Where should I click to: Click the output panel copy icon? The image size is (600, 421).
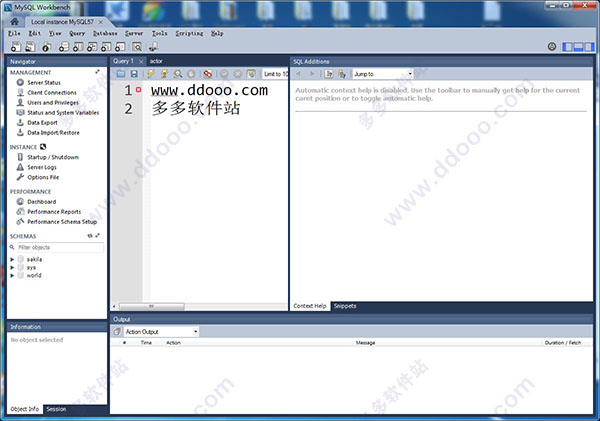(117, 331)
